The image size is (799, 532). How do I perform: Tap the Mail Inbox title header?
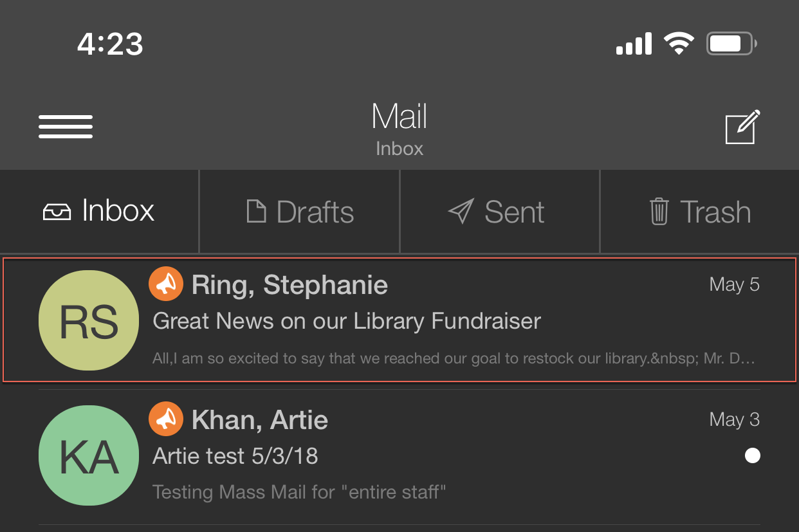pos(399,129)
